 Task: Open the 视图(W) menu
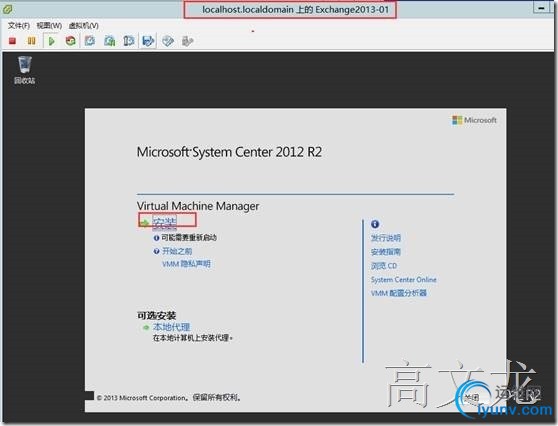[49, 26]
